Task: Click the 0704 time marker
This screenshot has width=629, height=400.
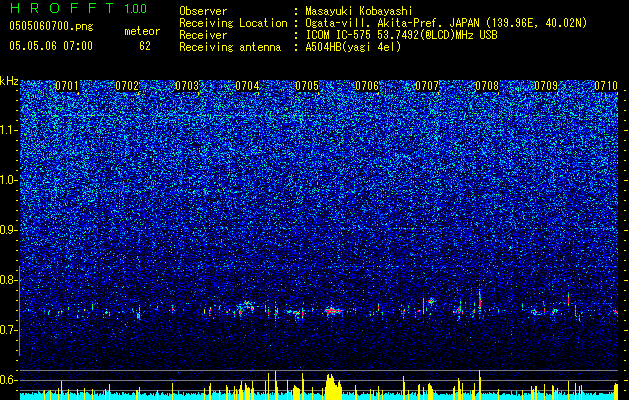Action: 247,86
